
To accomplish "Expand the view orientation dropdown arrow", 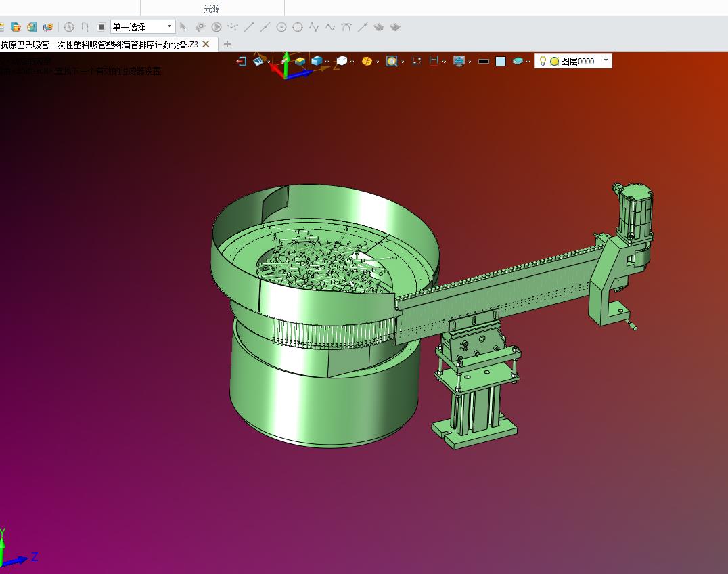I will 269,62.
